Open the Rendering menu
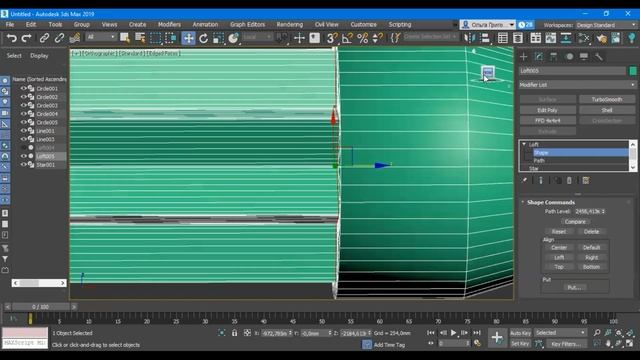The image size is (640, 360). pos(289,24)
